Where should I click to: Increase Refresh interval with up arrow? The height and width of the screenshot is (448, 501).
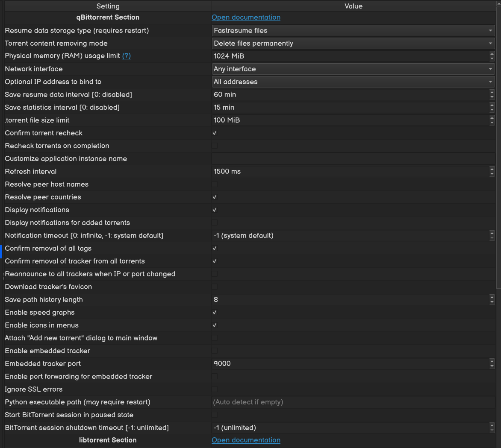point(492,169)
